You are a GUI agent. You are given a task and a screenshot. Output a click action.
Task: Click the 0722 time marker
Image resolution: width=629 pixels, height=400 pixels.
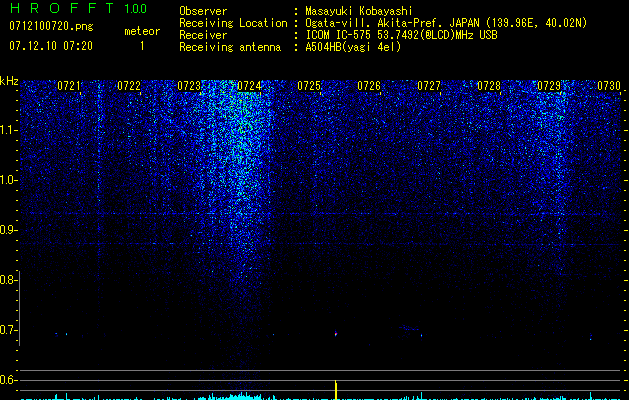point(129,86)
